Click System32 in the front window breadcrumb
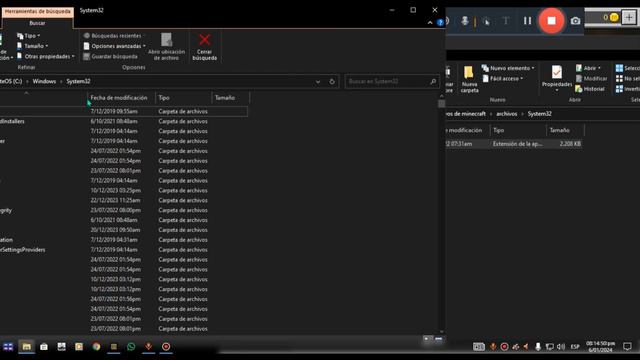The image size is (640, 360). pyautogui.click(x=78, y=81)
